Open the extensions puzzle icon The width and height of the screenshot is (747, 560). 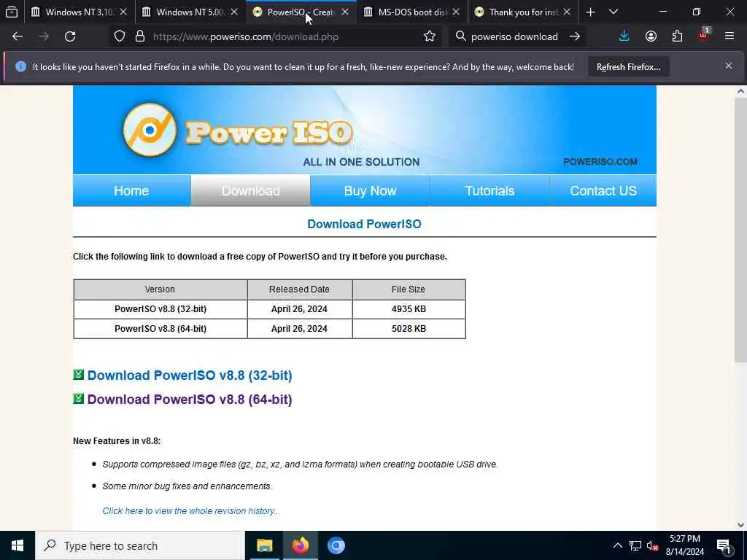coord(677,36)
